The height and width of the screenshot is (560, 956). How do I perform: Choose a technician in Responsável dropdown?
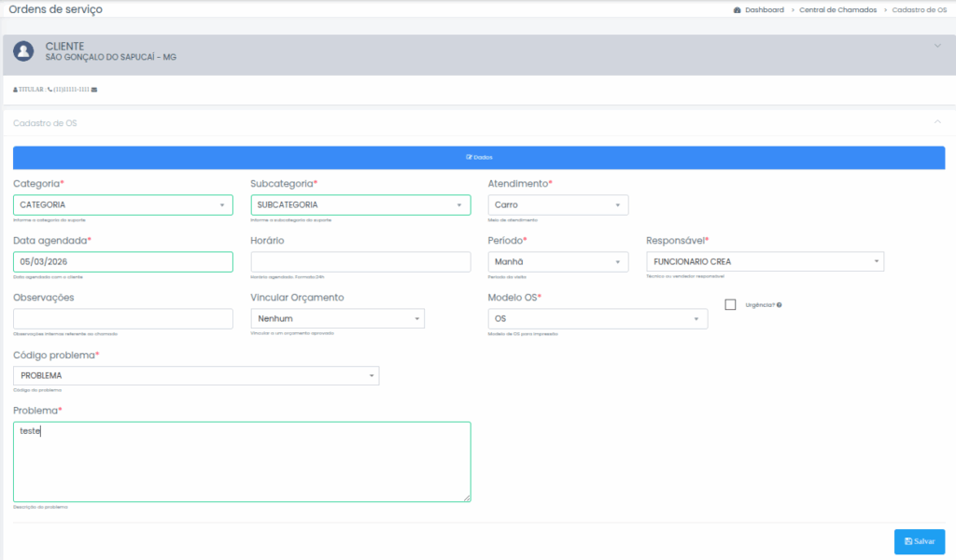pos(765,262)
